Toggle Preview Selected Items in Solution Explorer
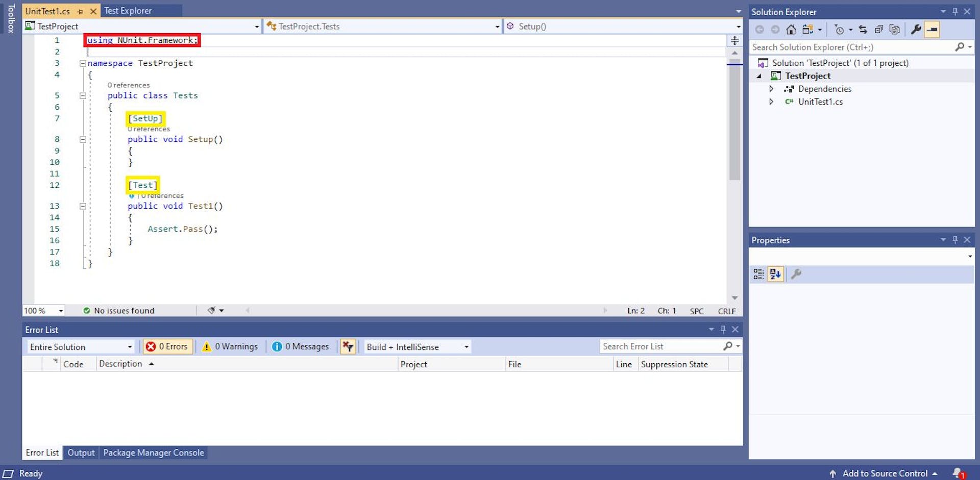 [x=894, y=29]
